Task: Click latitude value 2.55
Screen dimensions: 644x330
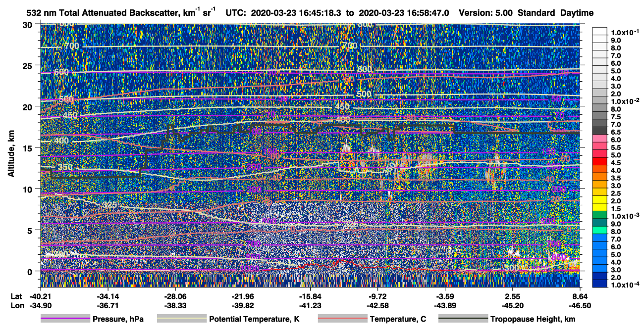Action: (512, 296)
